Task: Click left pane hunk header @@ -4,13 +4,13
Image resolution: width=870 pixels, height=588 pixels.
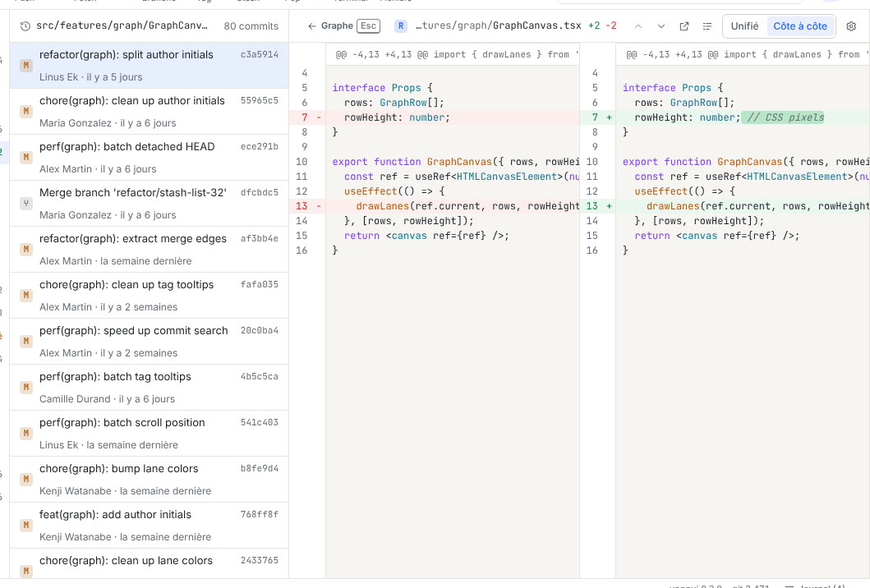Action: coord(452,54)
